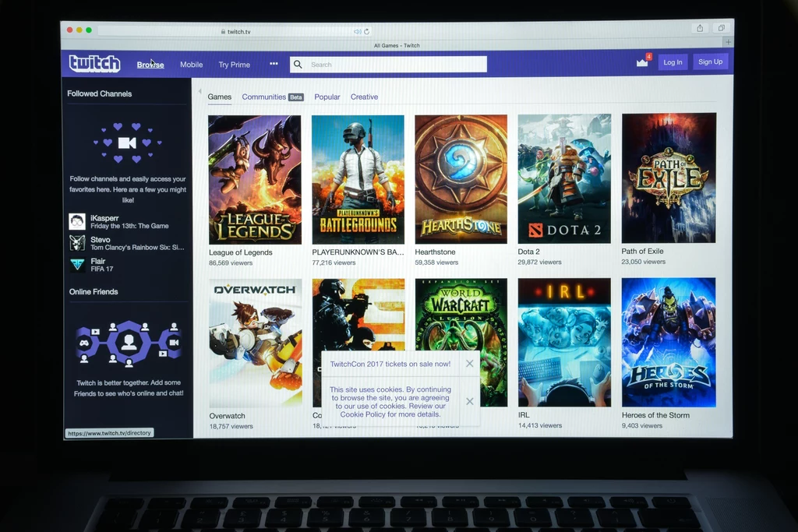
Task: Click the Sign Up button
Action: pyautogui.click(x=710, y=62)
